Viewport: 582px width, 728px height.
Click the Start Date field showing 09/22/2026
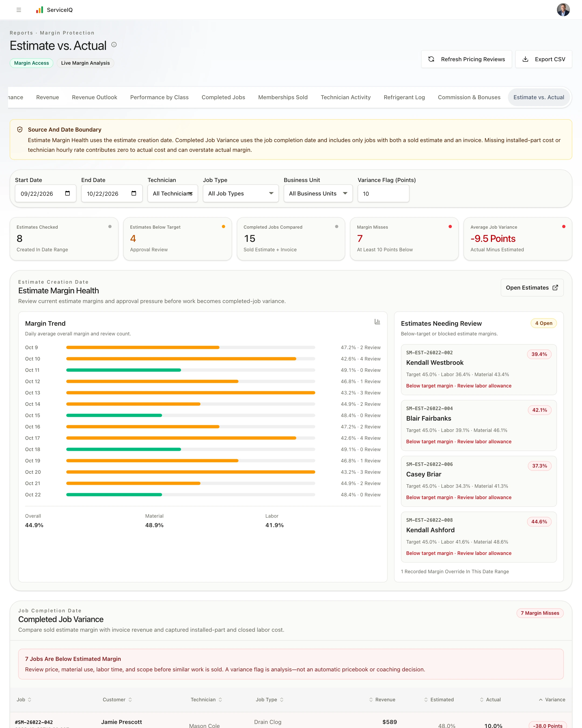(x=46, y=194)
